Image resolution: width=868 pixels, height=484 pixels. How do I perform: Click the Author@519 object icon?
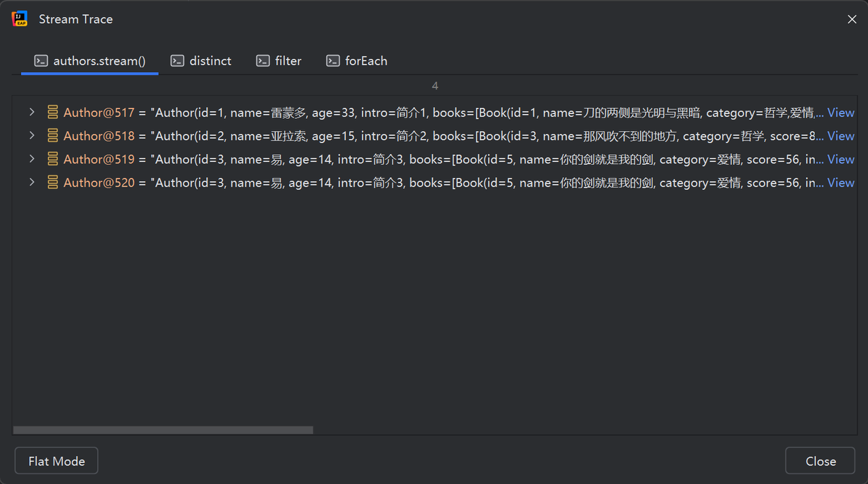(x=52, y=160)
